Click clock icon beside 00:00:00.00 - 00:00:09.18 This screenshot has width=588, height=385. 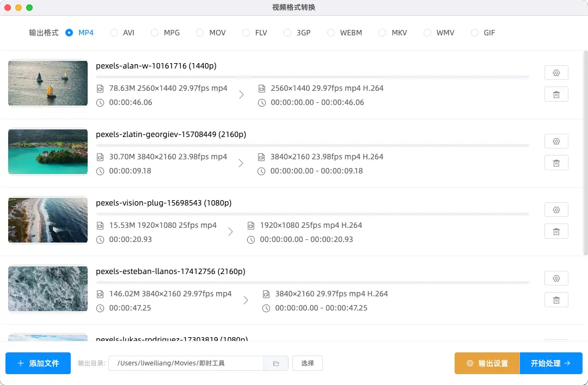pos(261,171)
